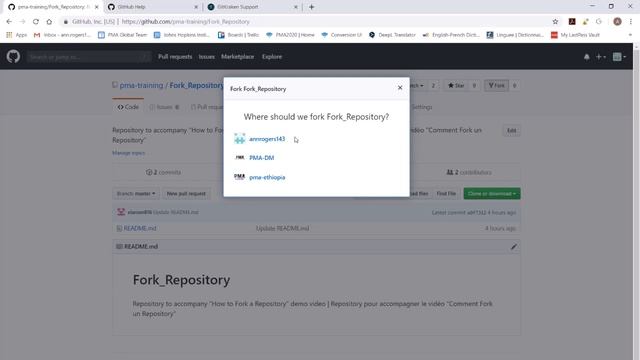Open the pma-training owner link
The height and width of the screenshot is (360, 640).
(141, 85)
